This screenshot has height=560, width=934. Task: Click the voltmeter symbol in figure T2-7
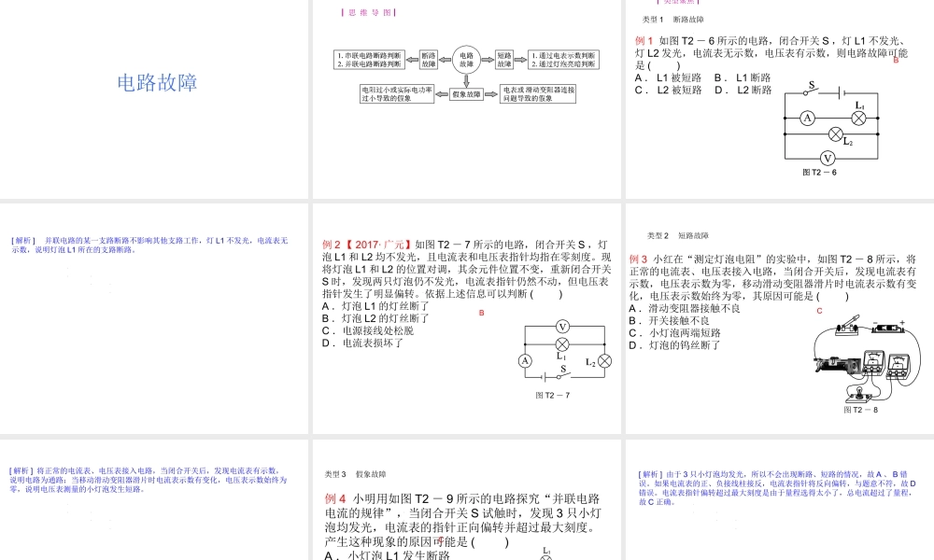(562, 326)
